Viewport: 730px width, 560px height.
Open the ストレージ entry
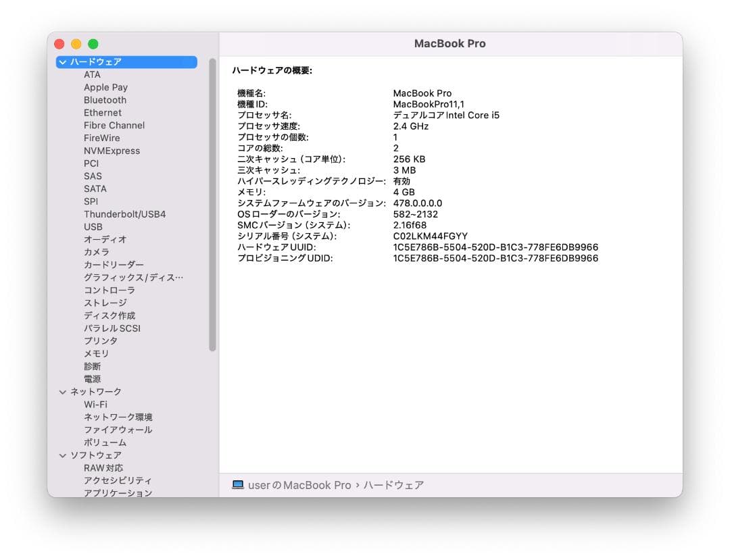click(x=105, y=303)
